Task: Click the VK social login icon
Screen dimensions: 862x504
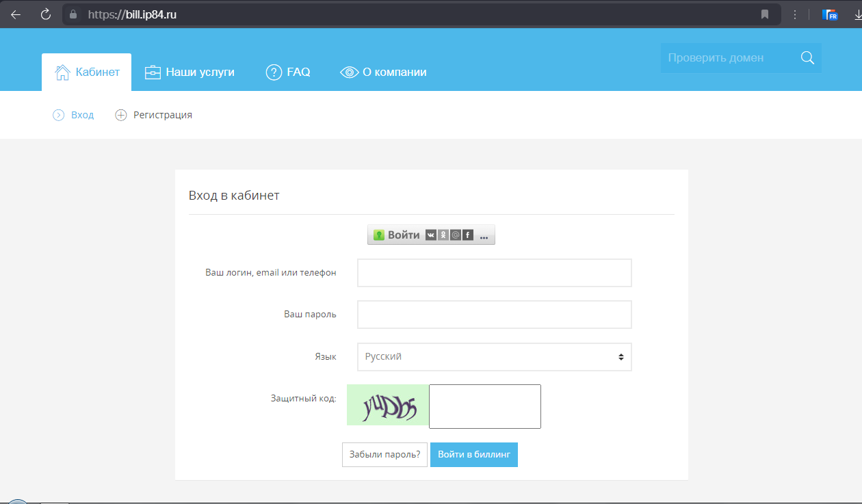Action: coord(431,235)
